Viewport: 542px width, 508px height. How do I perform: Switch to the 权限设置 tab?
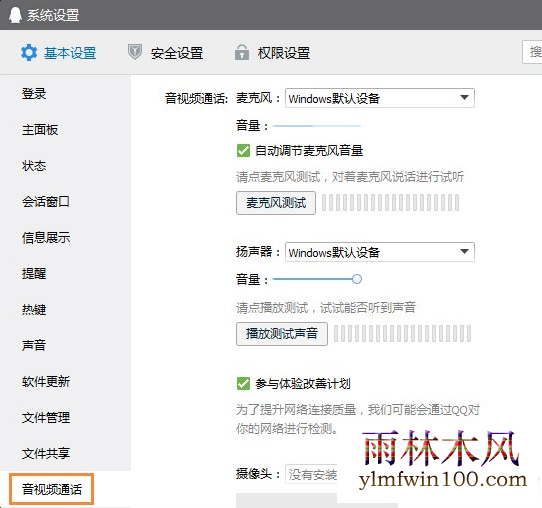283,53
